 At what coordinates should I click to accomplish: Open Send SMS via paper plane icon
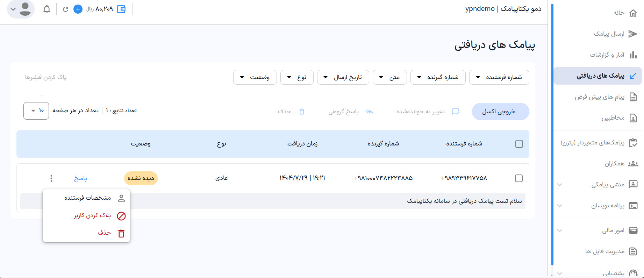point(633,34)
